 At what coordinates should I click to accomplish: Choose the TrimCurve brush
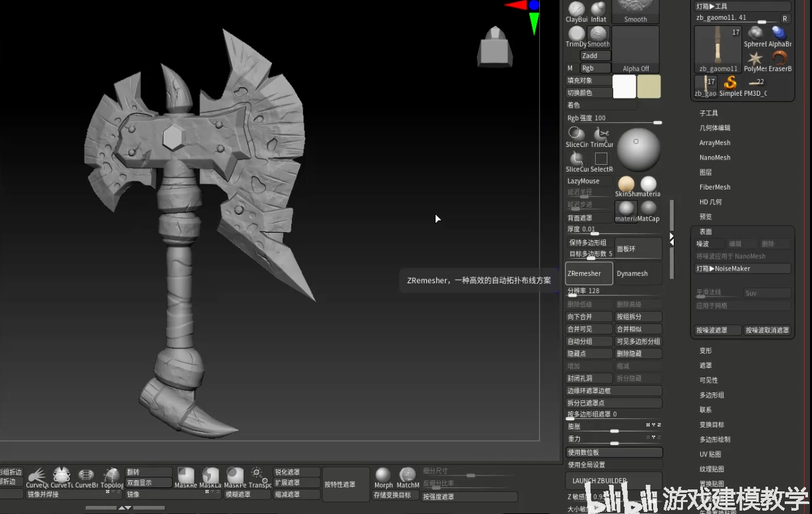pos(601,137)
